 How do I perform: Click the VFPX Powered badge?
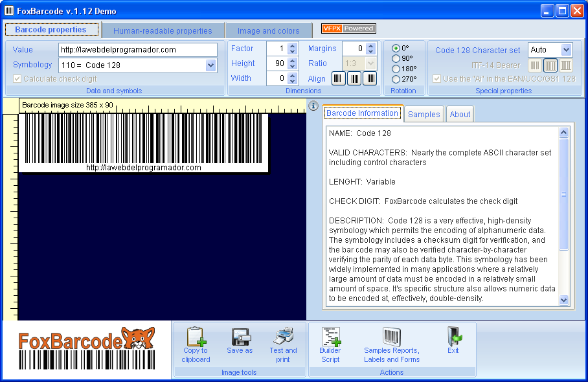point(348,28)
